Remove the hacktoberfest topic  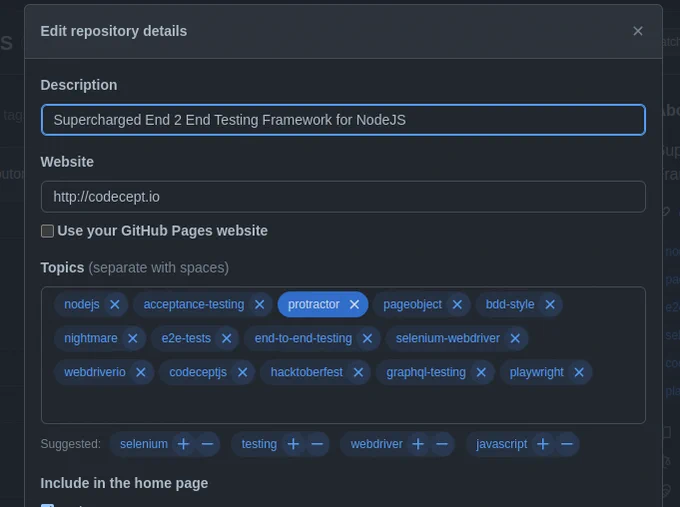[358, 372]
